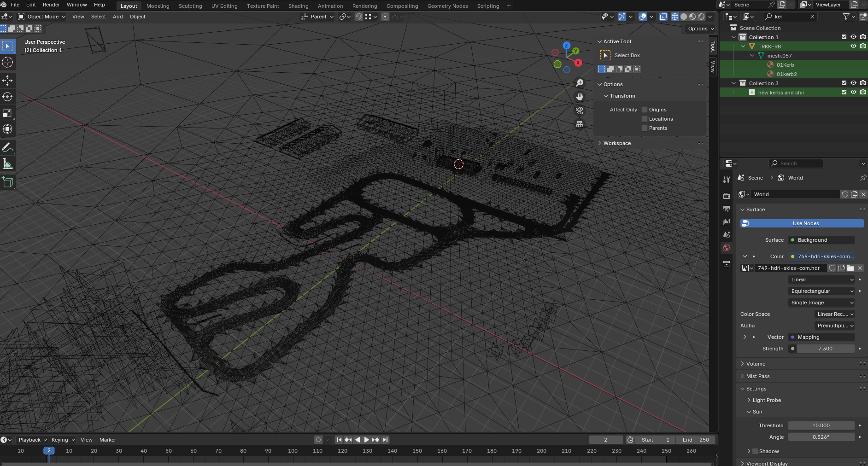Image resolution: width=868 pixels, height=466 pixels.
Task: Open the Tool properties tab icon
Action: tap(727, 180)
